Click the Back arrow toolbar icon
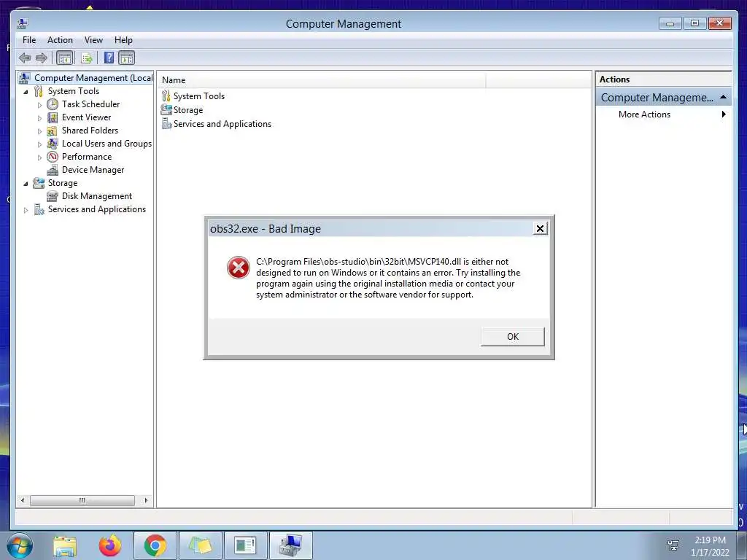This screenshot has height=560, width=747. point(25,58)
